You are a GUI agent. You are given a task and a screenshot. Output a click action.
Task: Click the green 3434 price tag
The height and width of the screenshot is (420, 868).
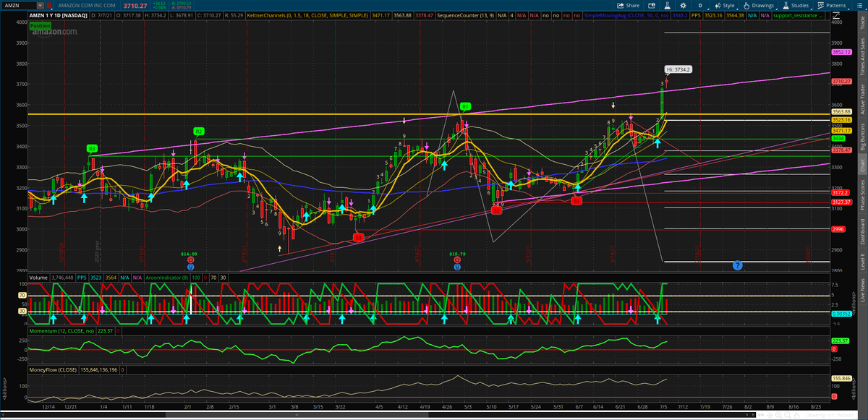[838, 139]
